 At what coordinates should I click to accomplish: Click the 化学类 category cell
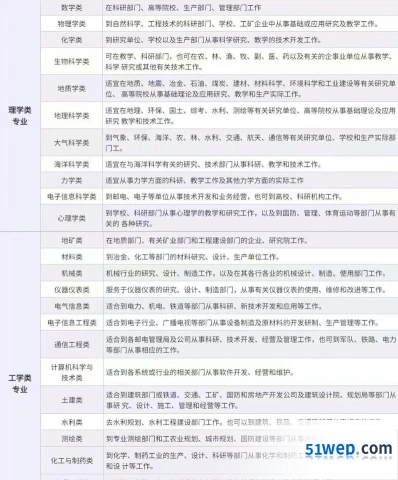pos(72,40)
